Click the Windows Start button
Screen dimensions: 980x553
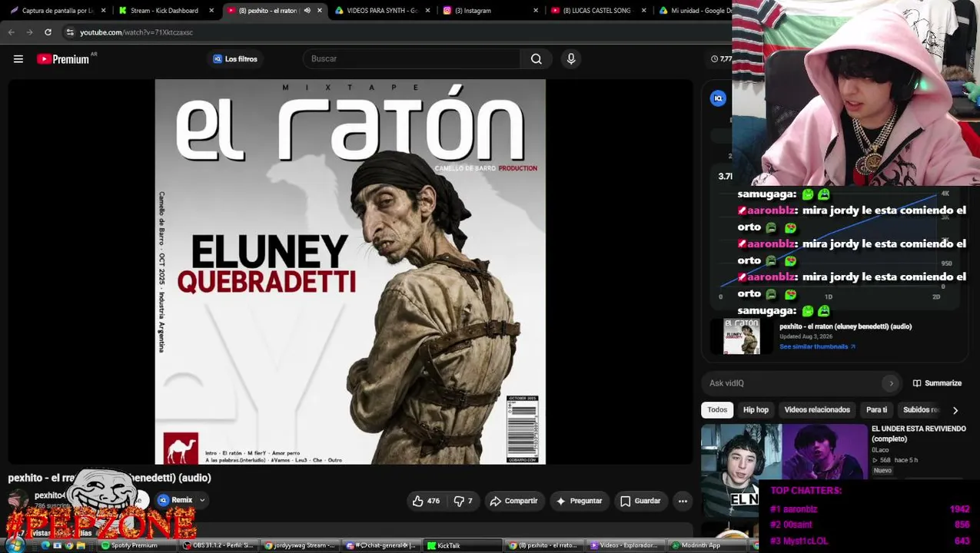tap(15, 545)
